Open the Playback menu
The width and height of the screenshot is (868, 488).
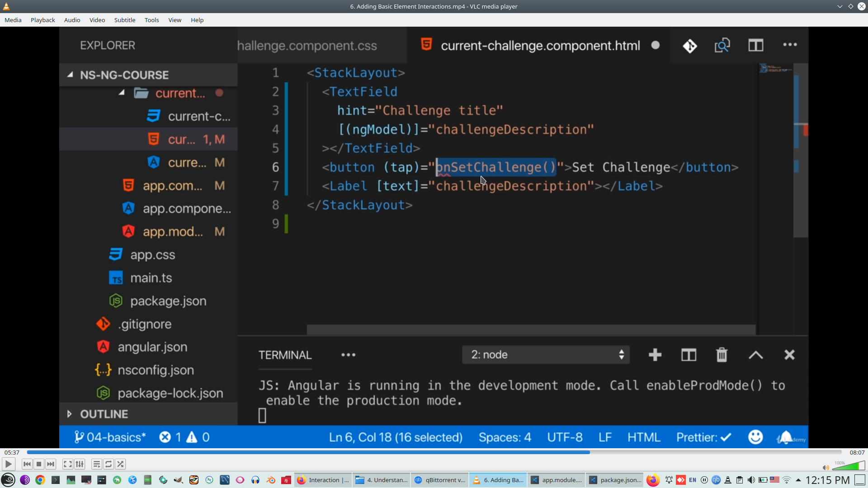point(42,20)
